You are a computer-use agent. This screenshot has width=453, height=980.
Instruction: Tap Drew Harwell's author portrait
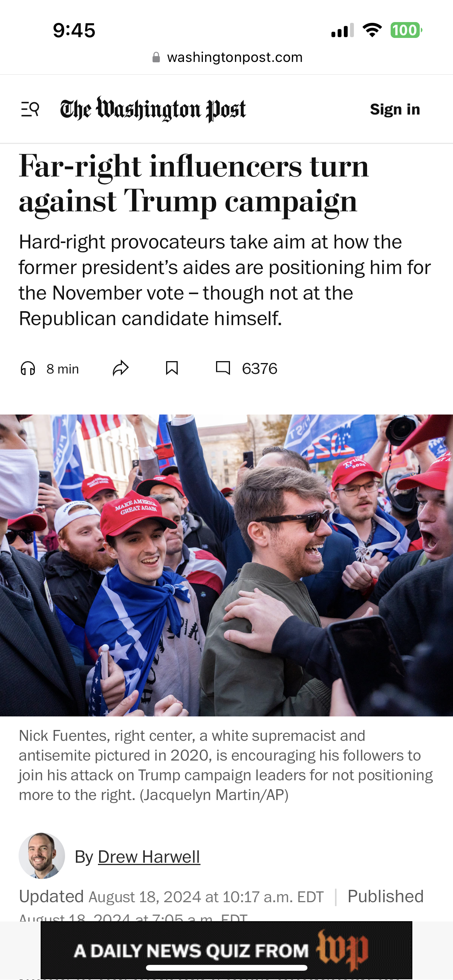point(42,856)
